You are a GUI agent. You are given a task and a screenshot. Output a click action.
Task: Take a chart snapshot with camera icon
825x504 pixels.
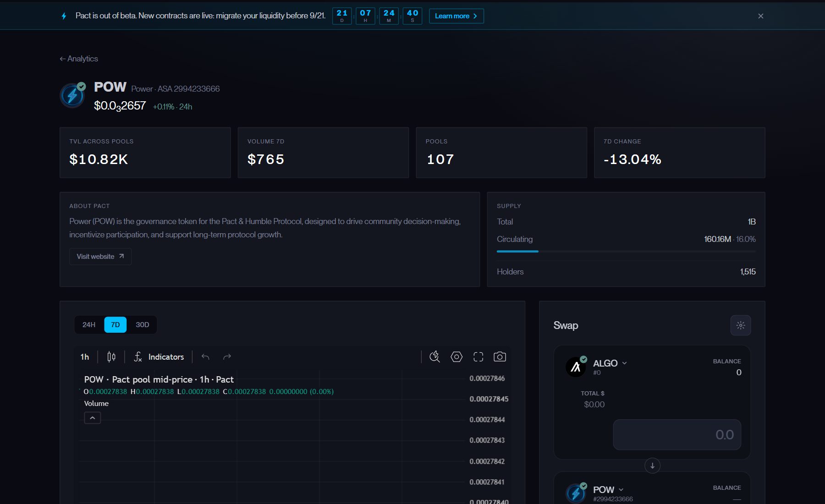pyautogui.click(x=500, y=357)
